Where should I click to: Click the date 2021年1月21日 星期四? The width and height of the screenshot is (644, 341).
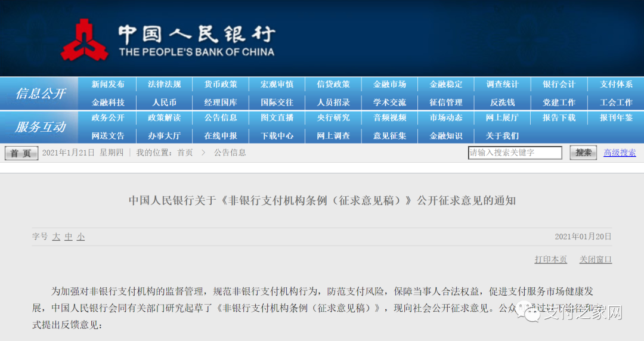82,153
